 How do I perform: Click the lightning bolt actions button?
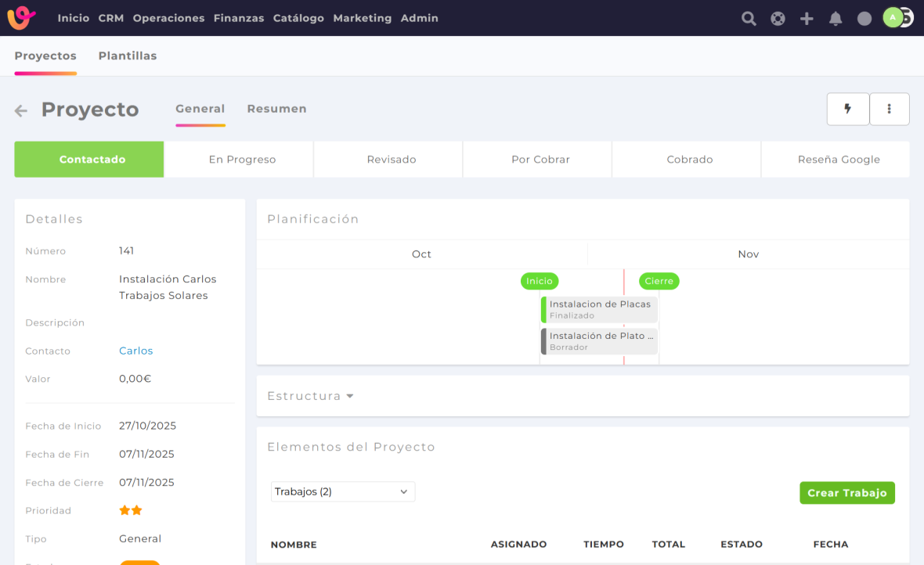(x=847, y=110)
